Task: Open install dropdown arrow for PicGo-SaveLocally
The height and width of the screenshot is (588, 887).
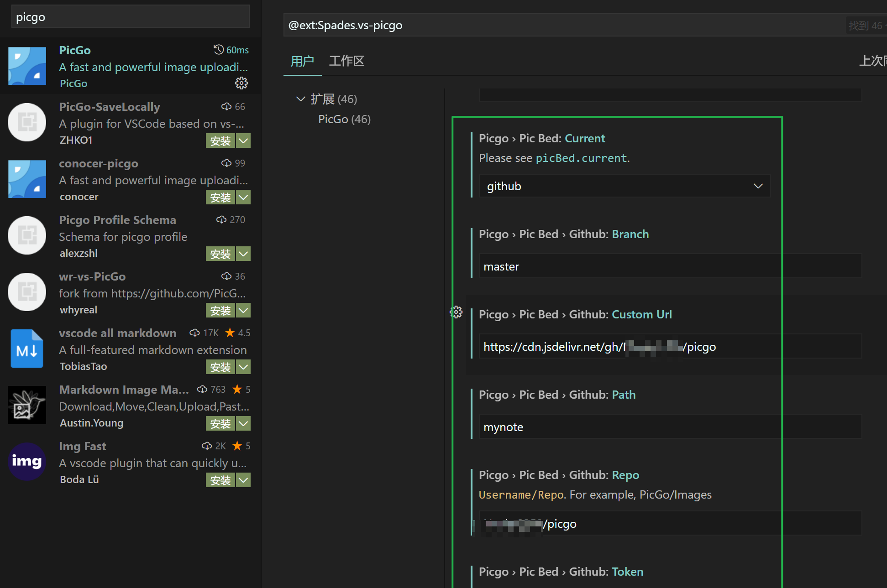Action: 244,141
